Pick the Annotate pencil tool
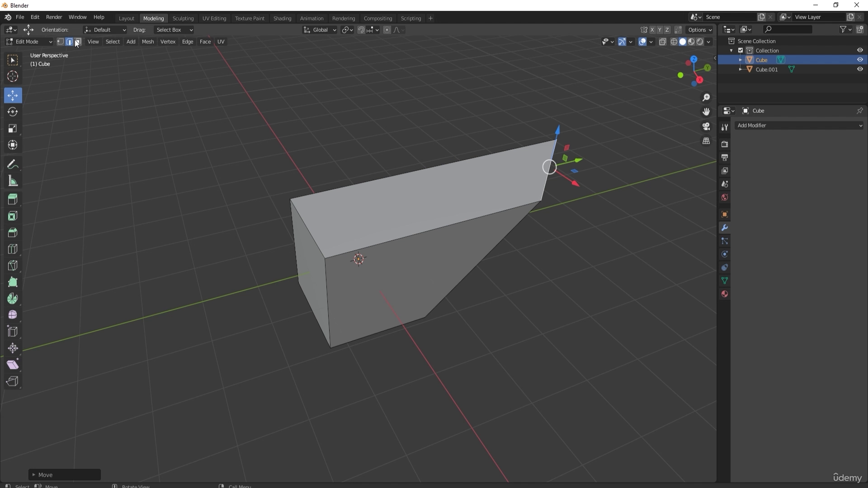The height and width of the screenshot is (488, 868). point(13,164)
